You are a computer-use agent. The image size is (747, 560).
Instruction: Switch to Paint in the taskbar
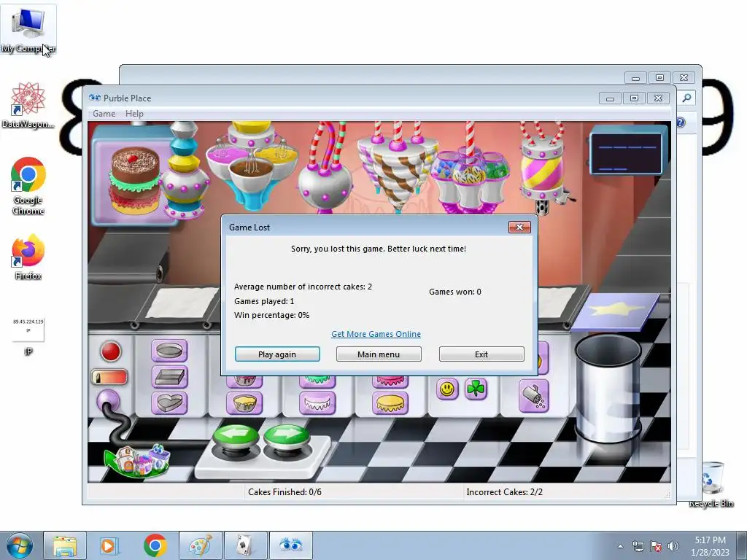(x=201, y=545)
